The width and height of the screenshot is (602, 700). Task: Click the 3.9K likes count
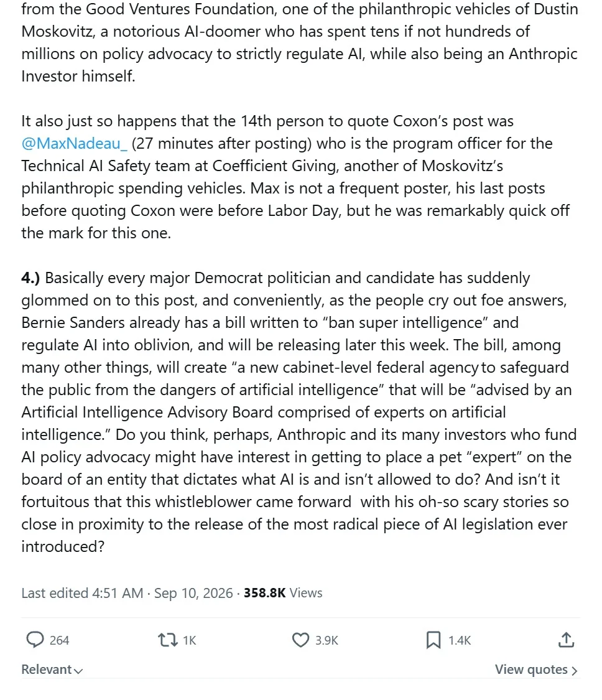[326, 640]
